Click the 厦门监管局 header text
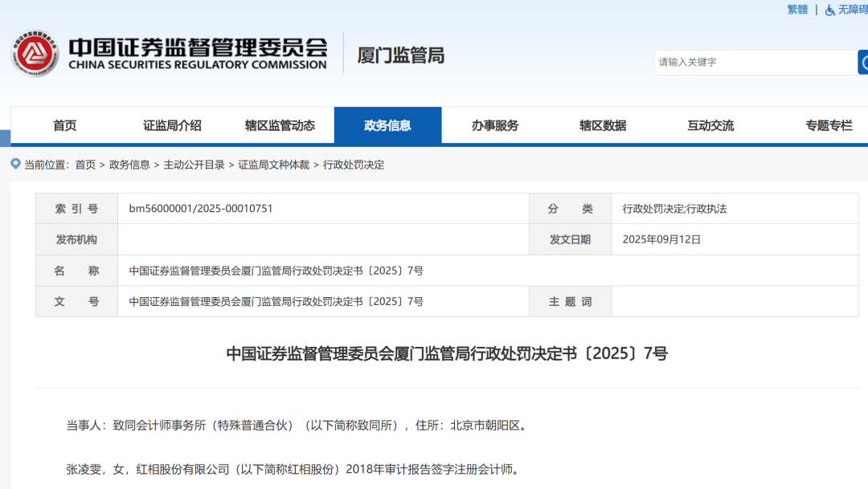This screenshot has width=868, height=489. tap(401, 55)
